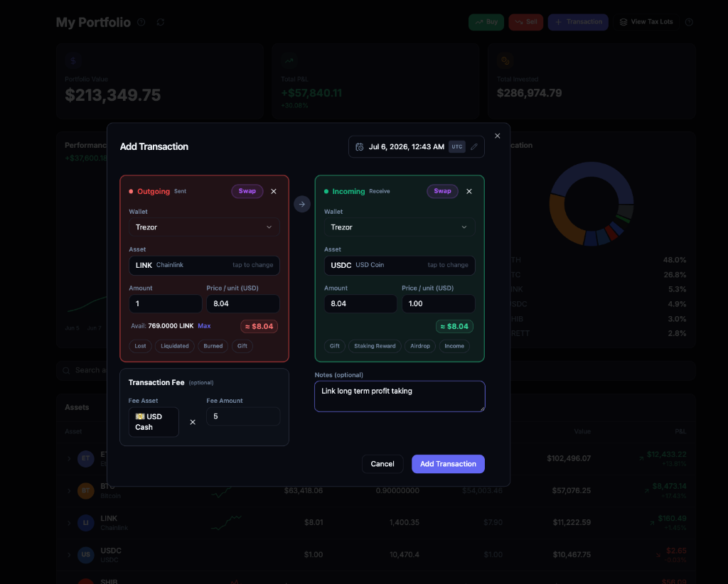Click the BT asset avatar icon
Image resolution: width=728 pixels, height=584 pixels.
point(86,491)
